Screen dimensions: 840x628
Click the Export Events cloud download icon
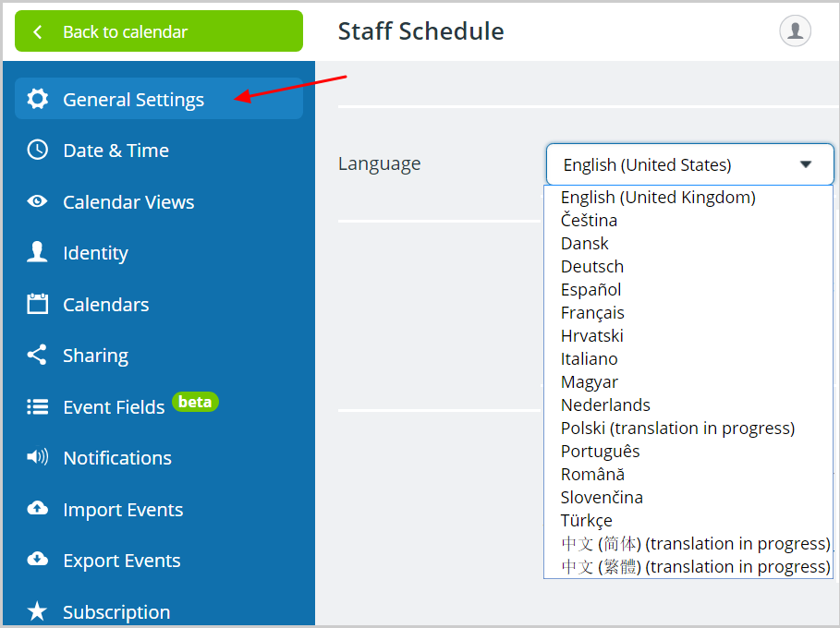point(38,559)
